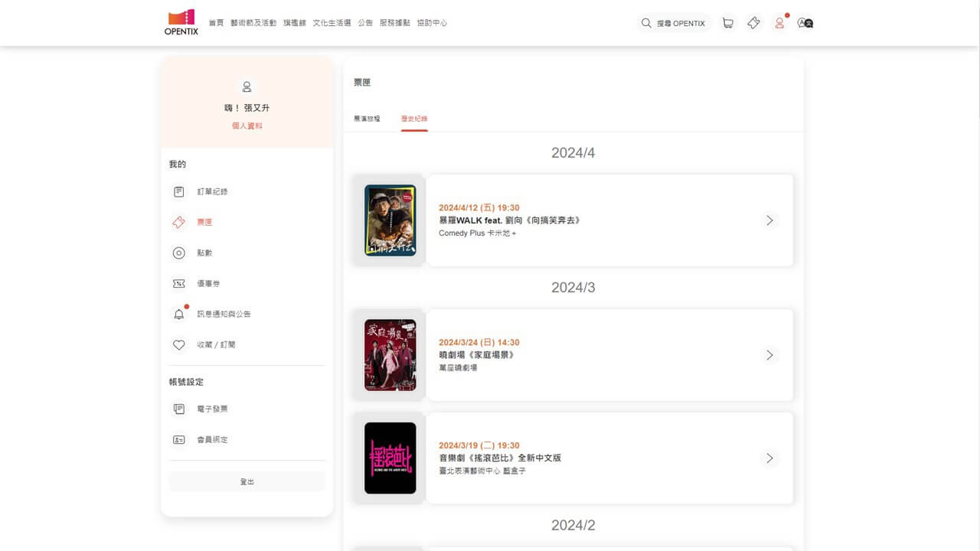
Task: Open 協助中心 in the top navigation
Action: 432,23
